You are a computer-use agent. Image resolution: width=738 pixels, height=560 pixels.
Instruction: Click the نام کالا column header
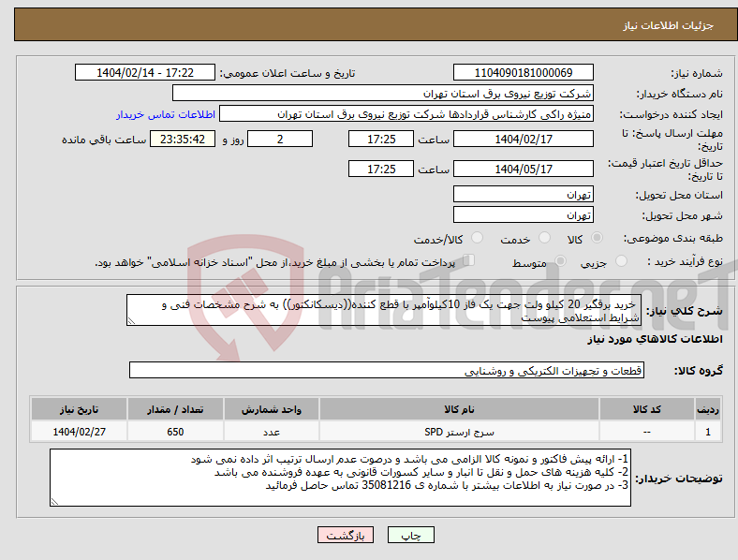(x=459, y=409)
